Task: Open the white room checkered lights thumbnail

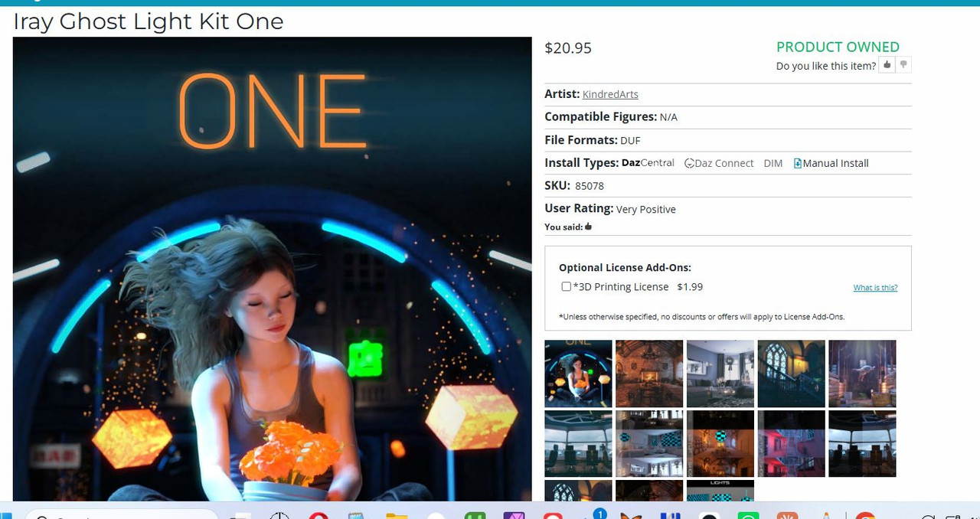Action: [649, 444]
